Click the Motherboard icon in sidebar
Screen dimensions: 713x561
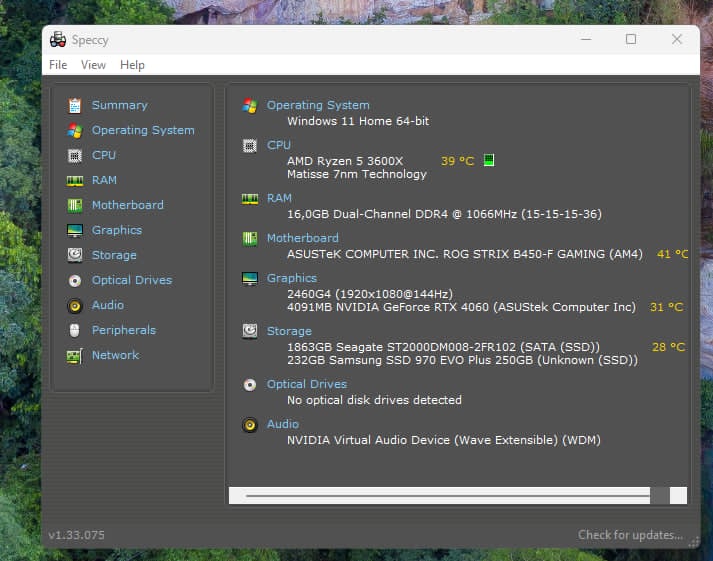75,205
